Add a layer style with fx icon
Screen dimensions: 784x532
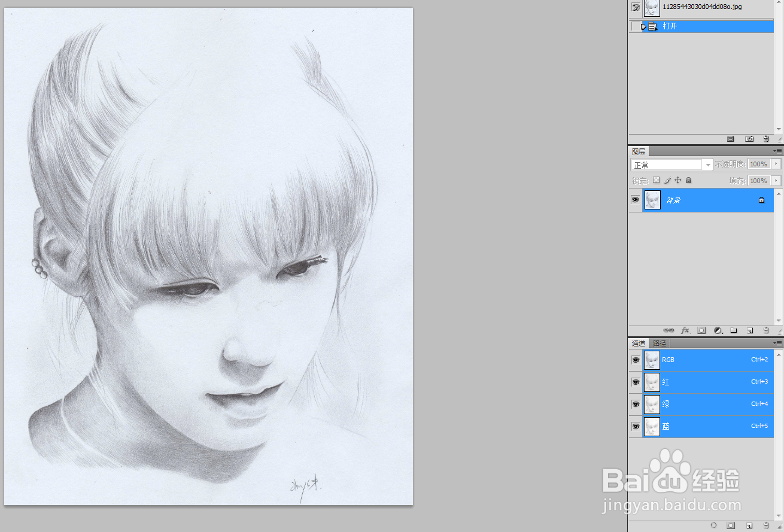(686, 330)
